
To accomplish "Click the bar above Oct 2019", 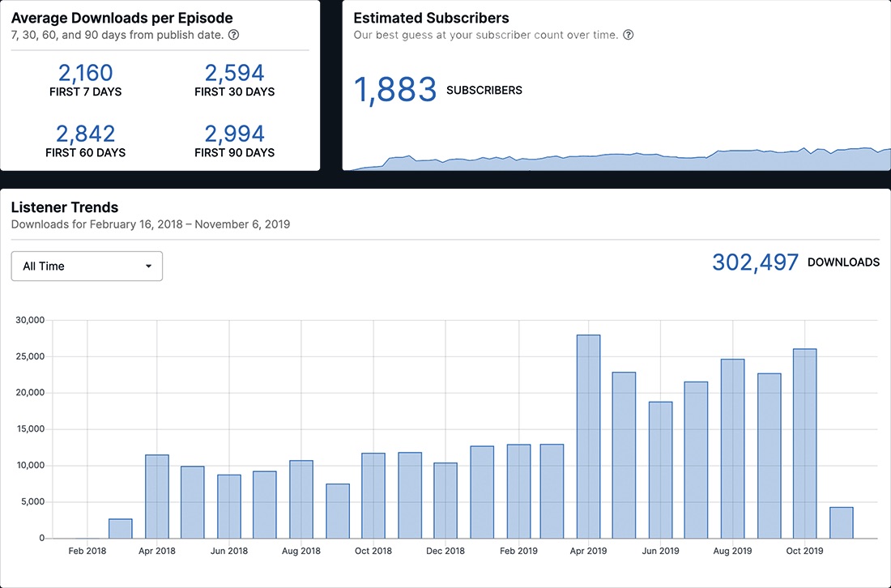I will coord(804,444).
